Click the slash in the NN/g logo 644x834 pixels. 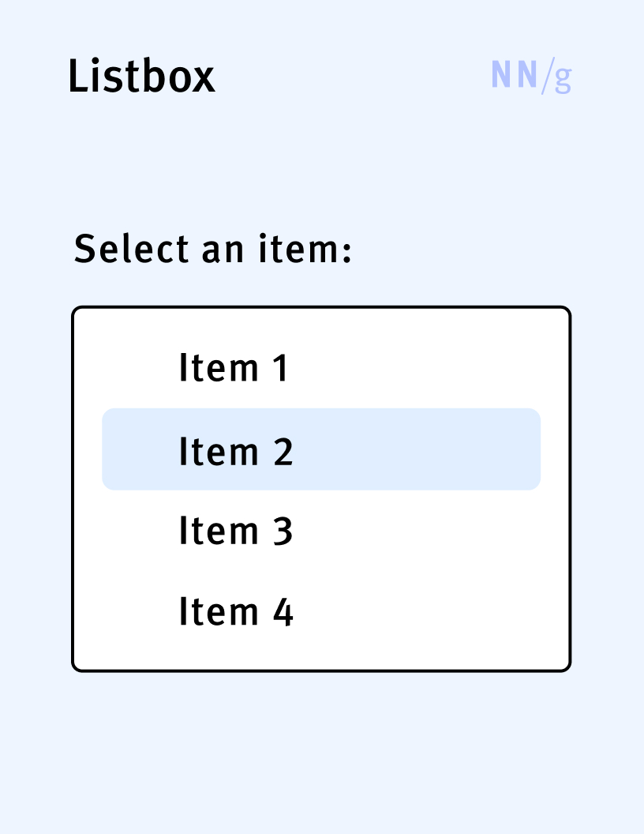[x=546, y=77]
